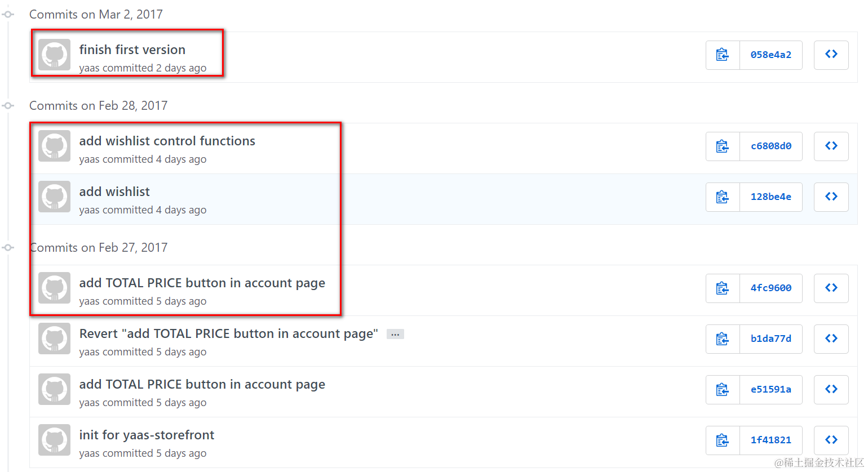Screen dimensions: 868x472
Task: Open 'add wishlist' commit title
Action: coord(114,192)
